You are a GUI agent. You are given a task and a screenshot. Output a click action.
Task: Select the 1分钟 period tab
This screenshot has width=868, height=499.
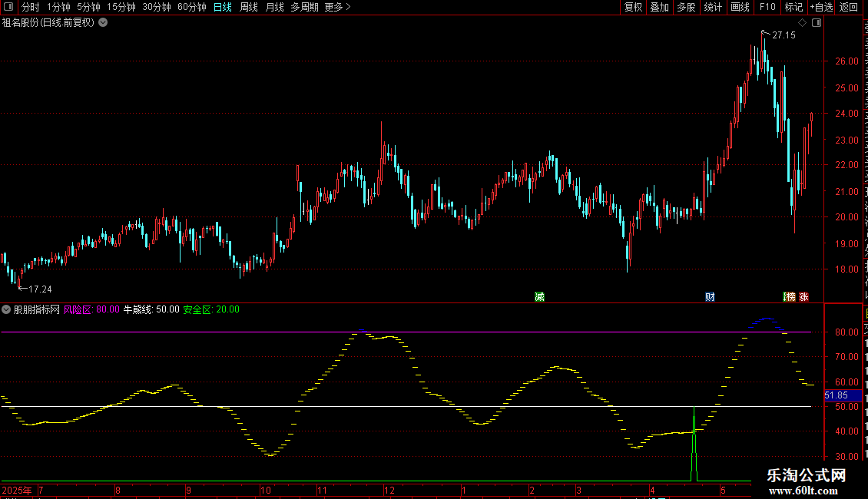point(58,7)
